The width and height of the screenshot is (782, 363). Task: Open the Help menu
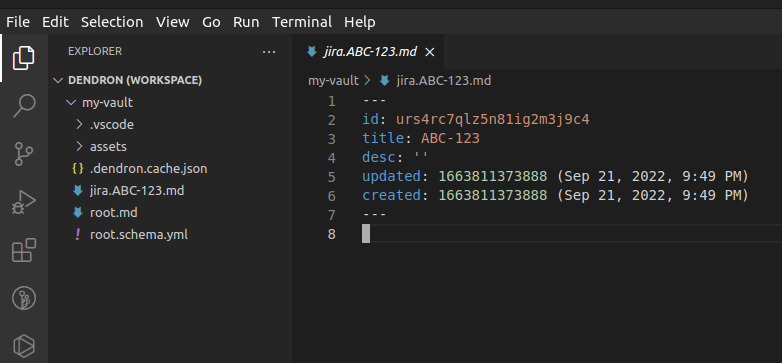pos(360,22)
